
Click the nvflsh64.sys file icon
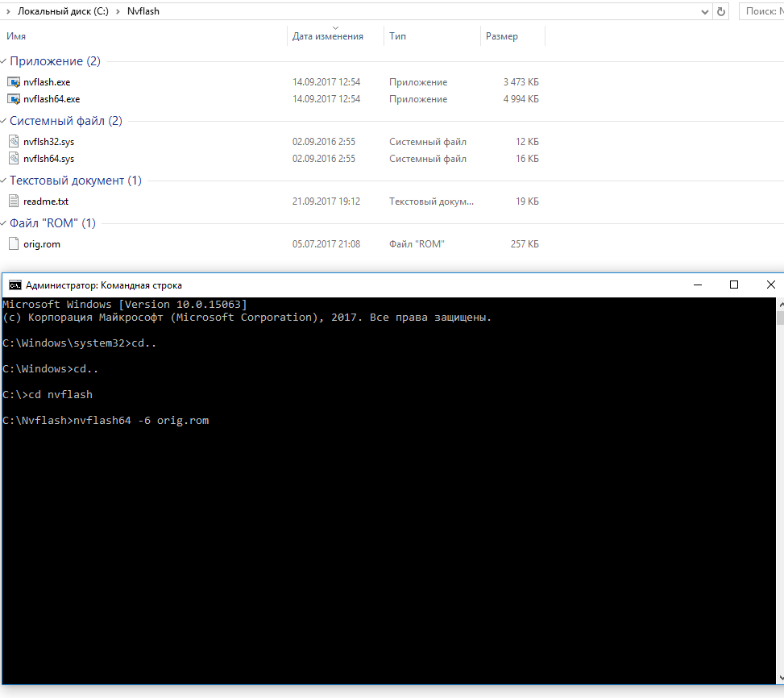coord(14,159)
